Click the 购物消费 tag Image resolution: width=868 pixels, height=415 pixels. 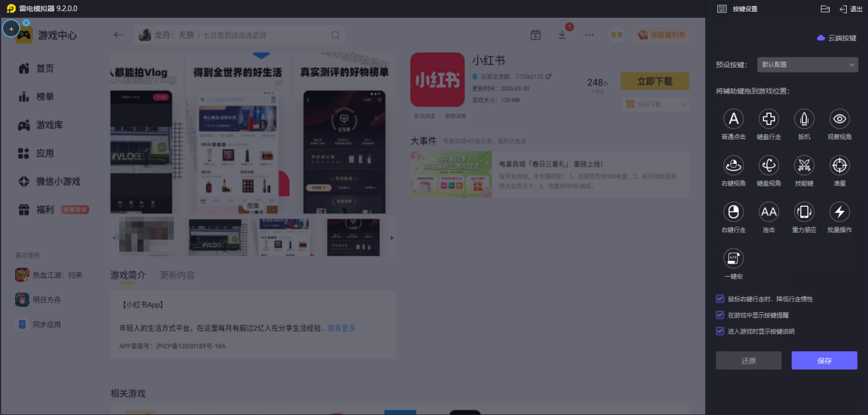click(x=455, y=116)
